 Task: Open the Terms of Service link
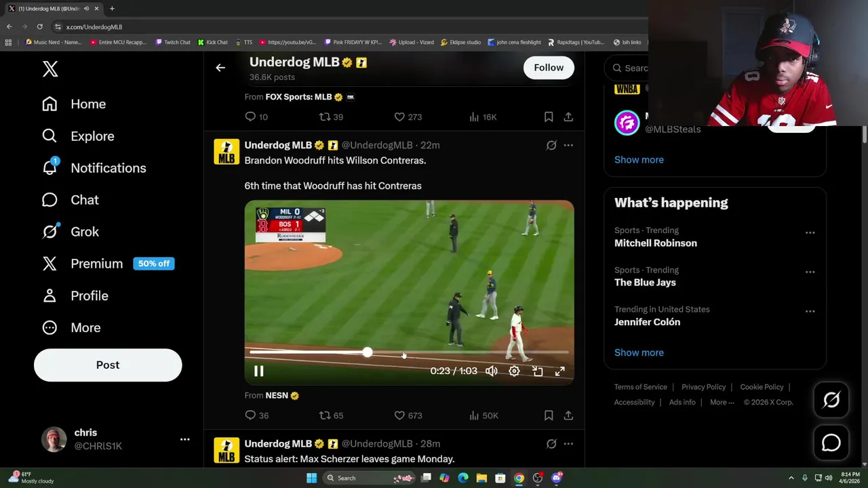coord(641,387)
